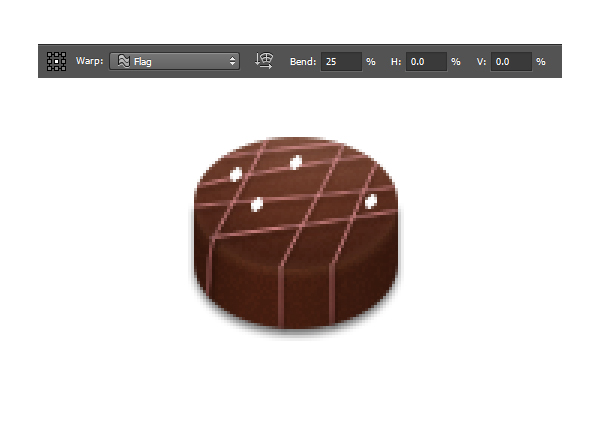Screen dimensions: 600x436
Task: Click the Bend value field showing 25
Action: pyautogui.click(x=340, y=61)
